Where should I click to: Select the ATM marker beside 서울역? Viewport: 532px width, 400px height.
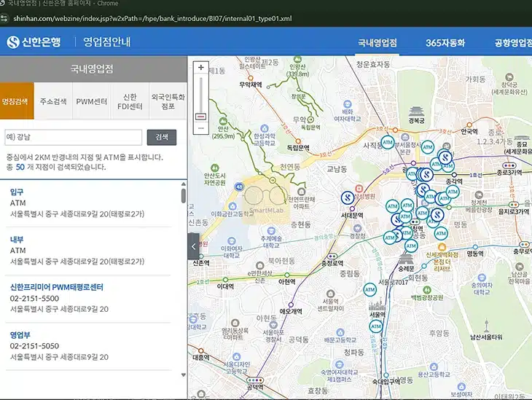click(375, 326)
